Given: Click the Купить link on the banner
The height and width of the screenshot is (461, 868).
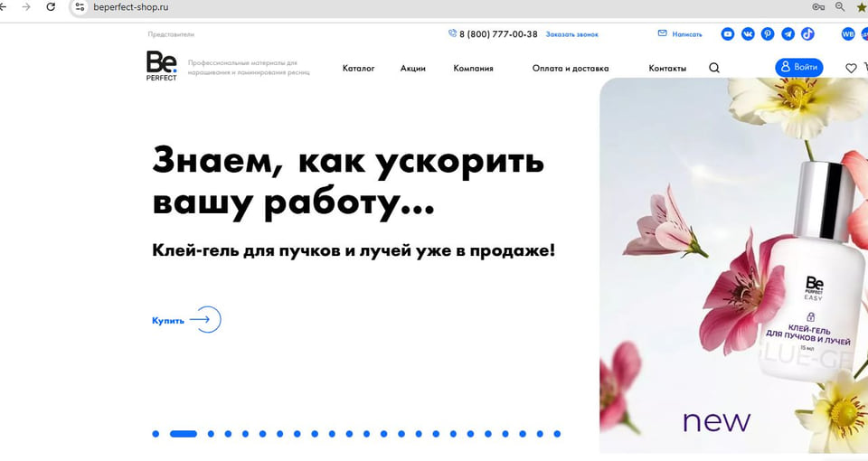Looking at the screenshot, I should click(x=168, y=320).
